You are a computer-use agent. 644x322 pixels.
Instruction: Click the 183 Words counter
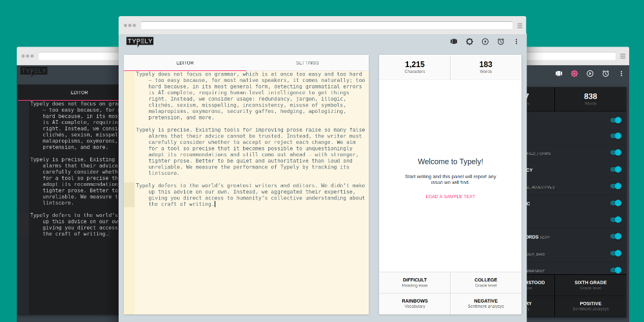[486, 67]
